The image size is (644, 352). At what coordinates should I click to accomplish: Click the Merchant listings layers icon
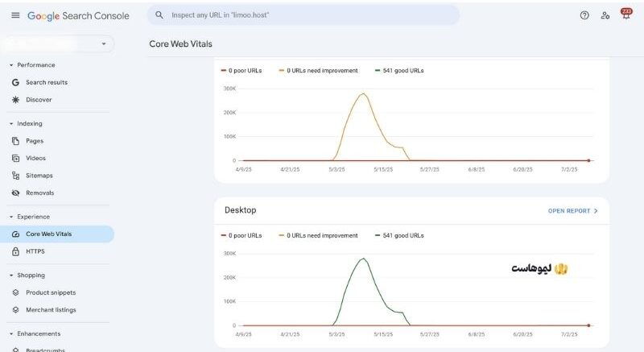(15, 309)
